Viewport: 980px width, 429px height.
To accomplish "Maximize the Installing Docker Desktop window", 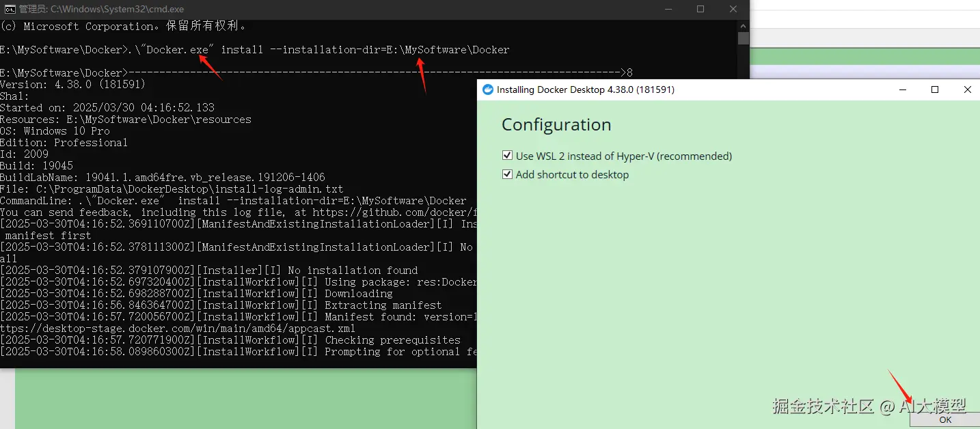I will [935, 89].
